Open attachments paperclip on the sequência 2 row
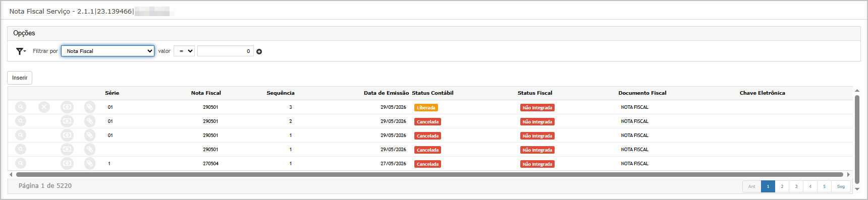 pyautogui.click(x=90, y=121)
